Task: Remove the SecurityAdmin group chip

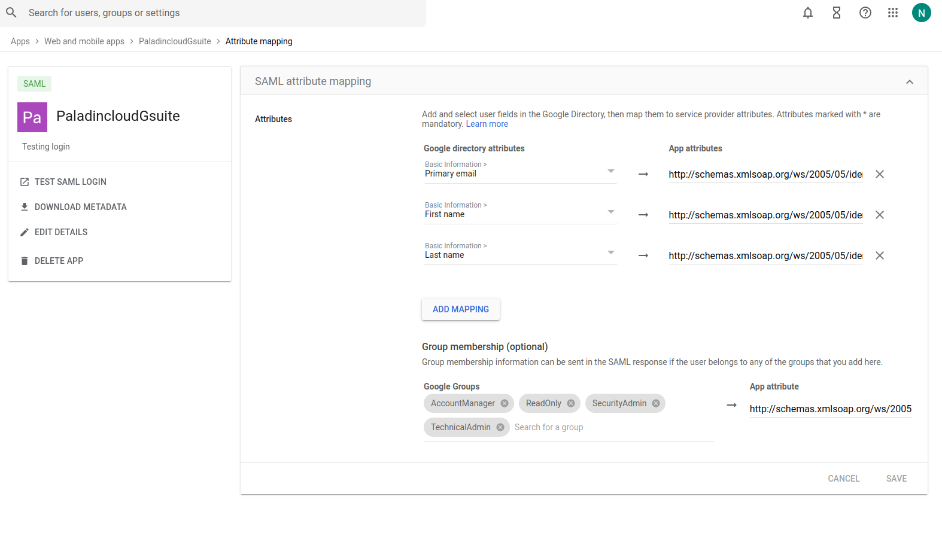Action: (x=656, y=403)
